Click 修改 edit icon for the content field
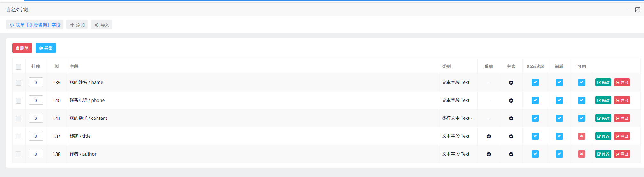 603,118
